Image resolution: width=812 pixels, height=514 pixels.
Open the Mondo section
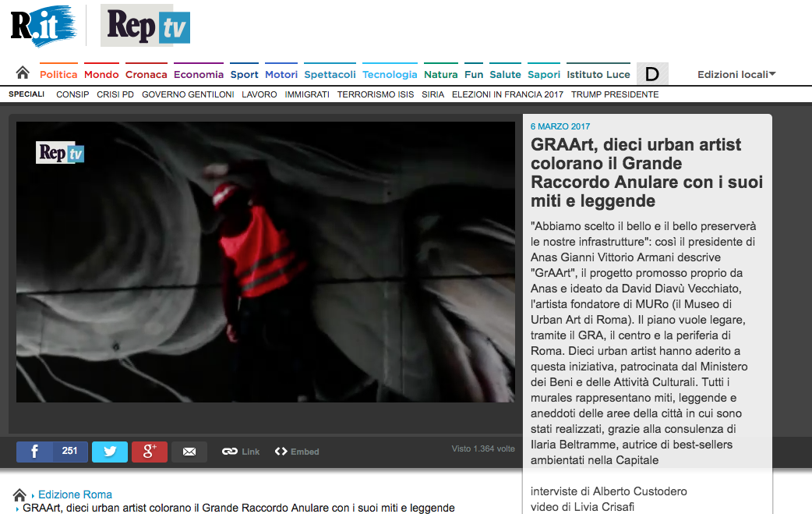[101, 75]
